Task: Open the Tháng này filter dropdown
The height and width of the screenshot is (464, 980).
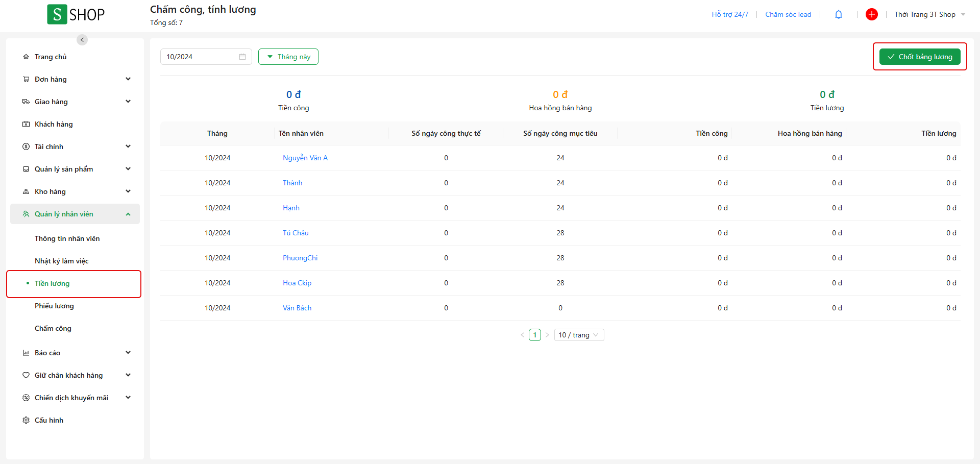Action: [x=288, y=57]
